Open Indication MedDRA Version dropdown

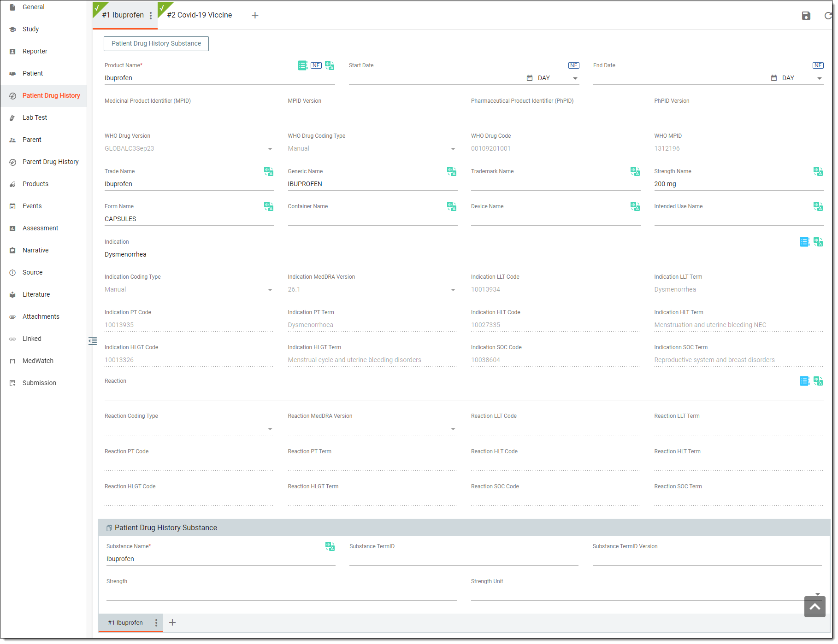[372, 290]
